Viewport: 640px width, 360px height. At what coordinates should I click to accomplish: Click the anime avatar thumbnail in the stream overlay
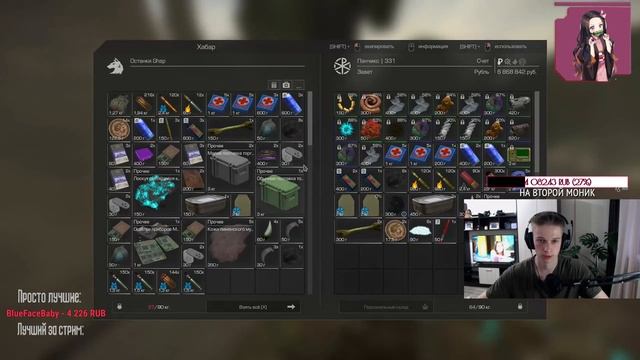point(592,42)
